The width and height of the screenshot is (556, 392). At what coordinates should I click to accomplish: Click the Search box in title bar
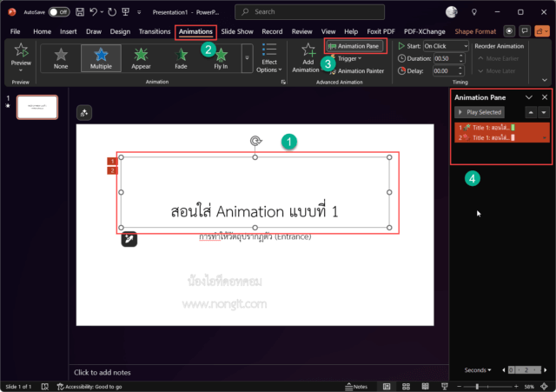coord(309,11)
